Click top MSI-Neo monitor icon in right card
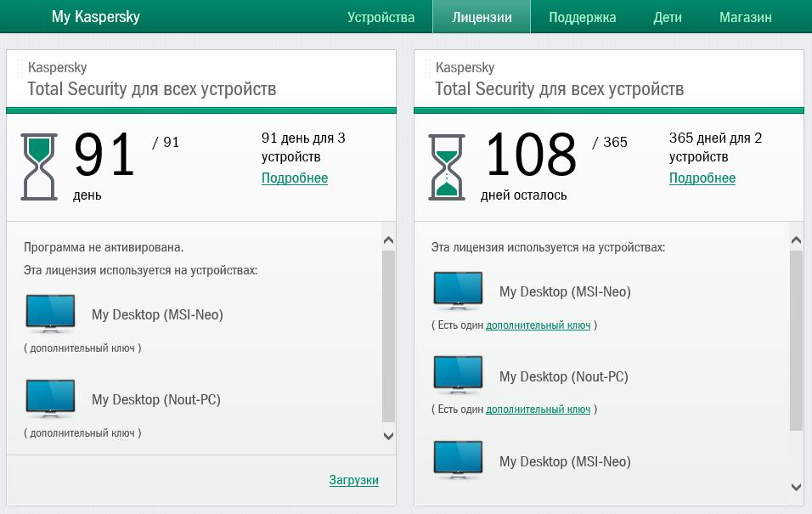 458,291
